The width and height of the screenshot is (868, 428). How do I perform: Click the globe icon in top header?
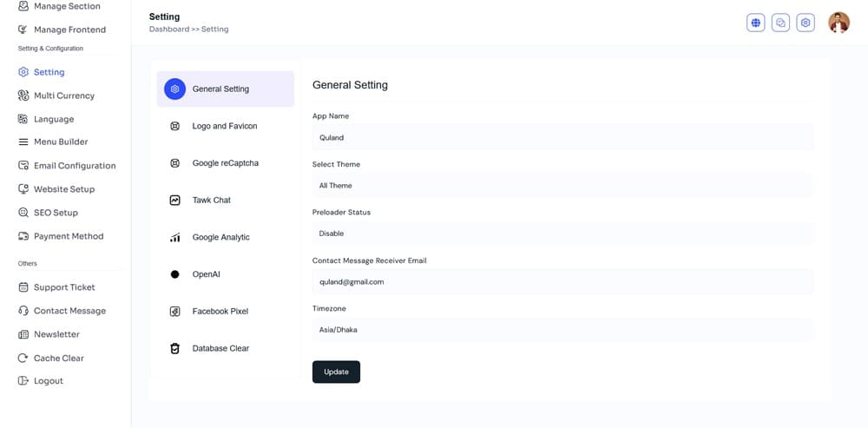tap(756, 23)
